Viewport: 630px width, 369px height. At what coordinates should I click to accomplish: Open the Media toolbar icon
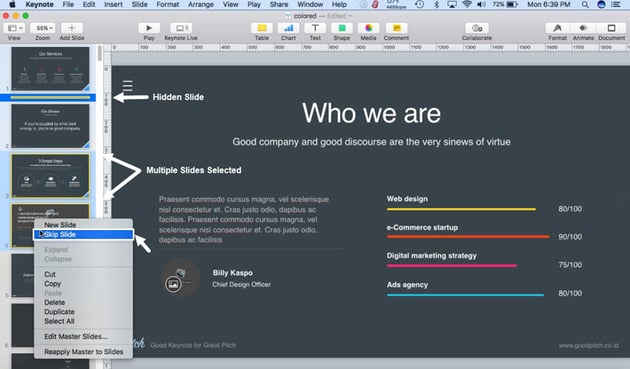[x=368, y=28]
